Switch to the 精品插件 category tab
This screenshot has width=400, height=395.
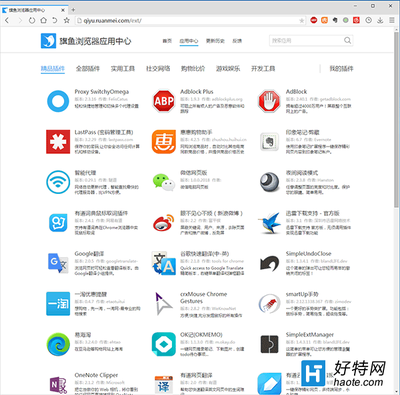click(53, 69)
